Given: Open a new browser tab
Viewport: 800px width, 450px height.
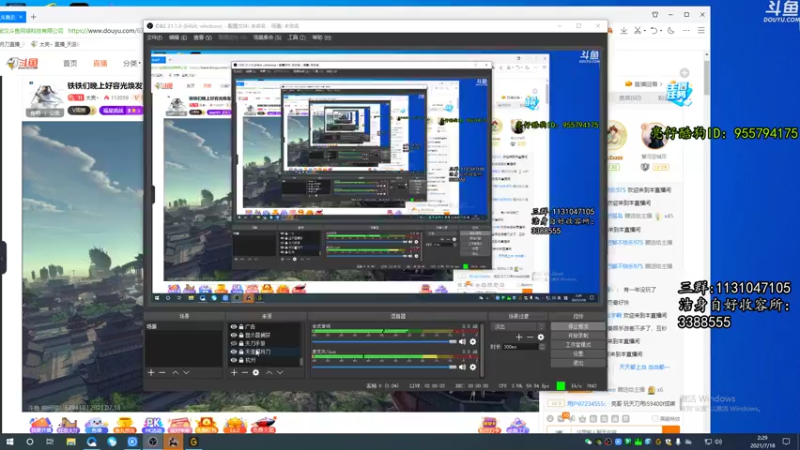Looking at the screenshot, I should [33, 17].
